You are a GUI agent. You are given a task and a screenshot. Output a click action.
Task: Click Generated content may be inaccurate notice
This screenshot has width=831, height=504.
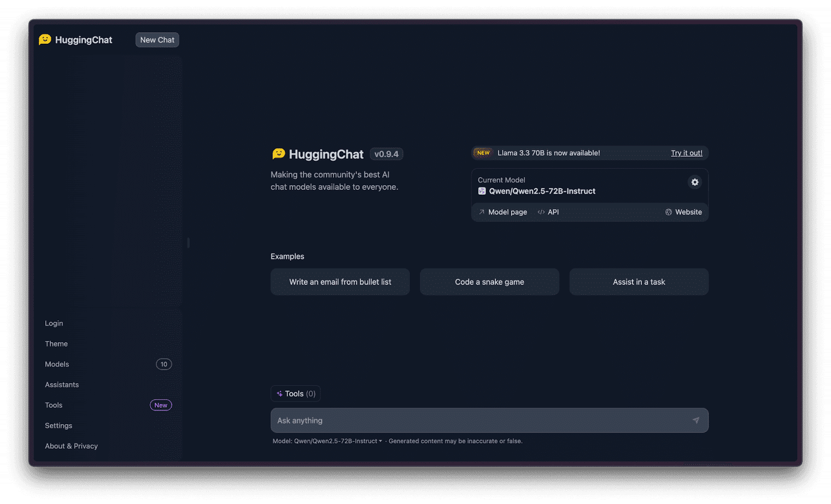click(x=455, y=441)
